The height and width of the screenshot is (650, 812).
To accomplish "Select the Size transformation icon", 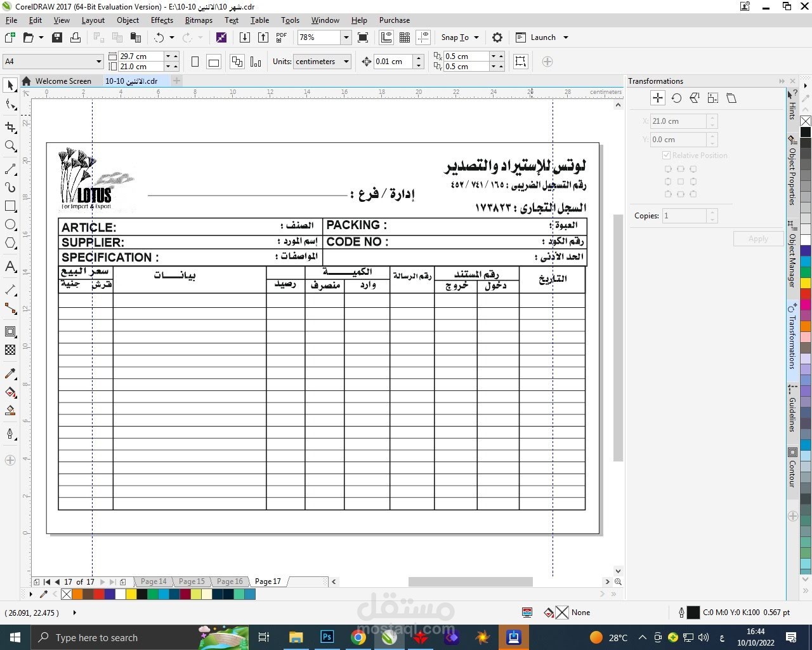I will [x=713, y=98].
